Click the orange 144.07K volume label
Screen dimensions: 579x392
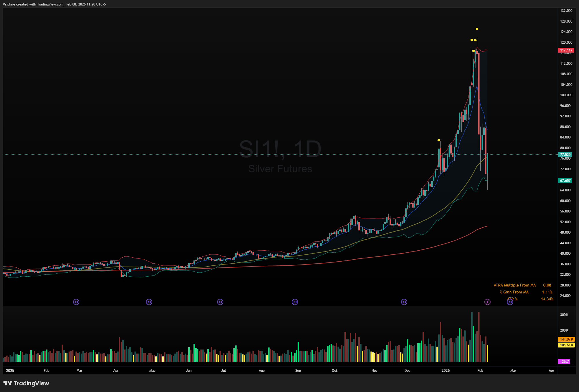pyautogui.click(x=566, y=339)
